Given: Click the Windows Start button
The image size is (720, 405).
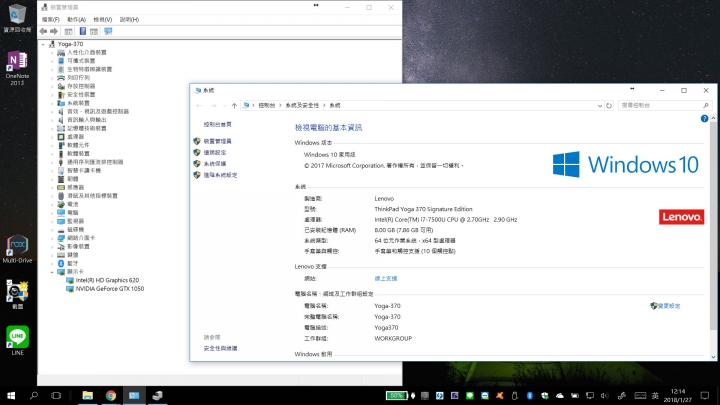Looking at the screenshot, I should pos(11,395).
